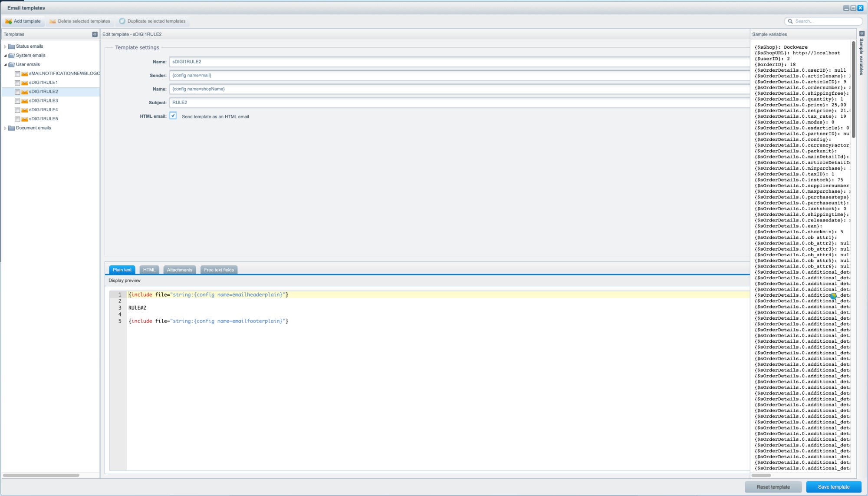Click the shopName Name input field
This screenshot has height=496, width=868.
click(x=460, y=89)
